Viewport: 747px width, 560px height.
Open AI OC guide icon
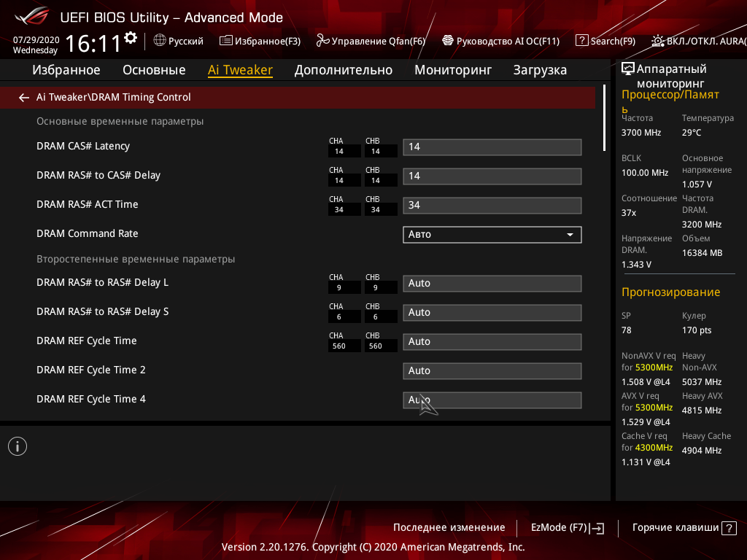448,41
